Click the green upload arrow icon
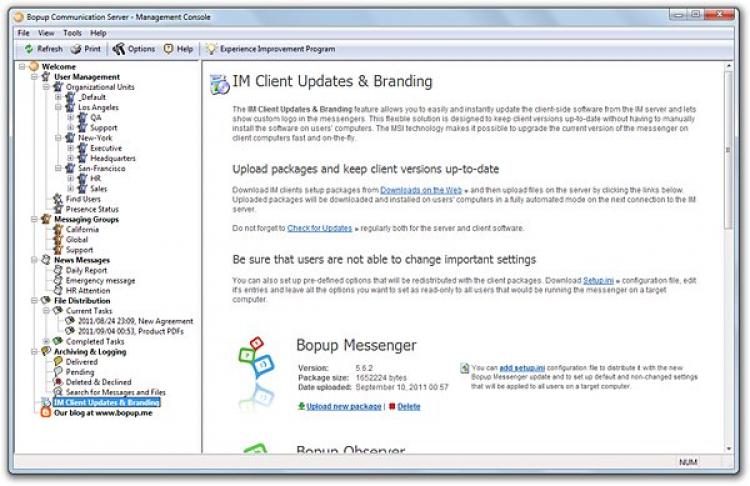Screen dimensions: 750x486 [x=301, y=406]
